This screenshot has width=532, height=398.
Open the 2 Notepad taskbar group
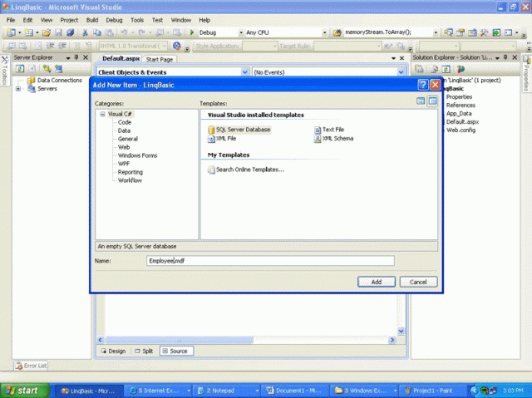[x=226, y=391]
